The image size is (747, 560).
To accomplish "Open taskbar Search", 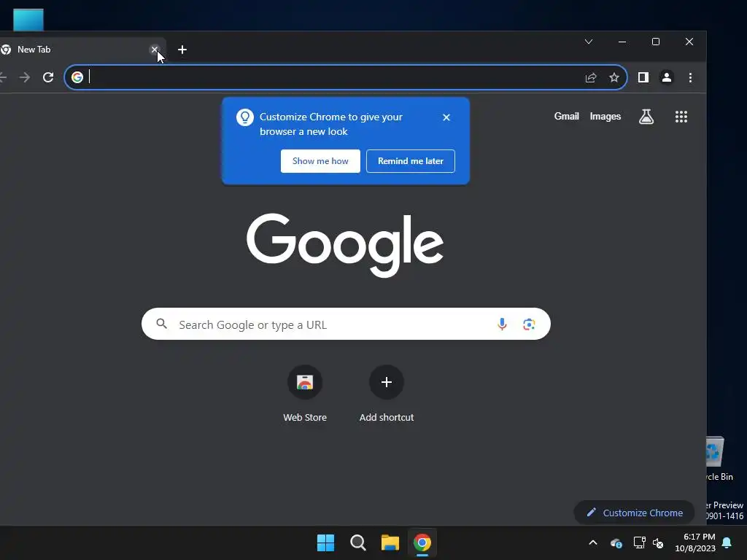I will [x=357, y=542].
